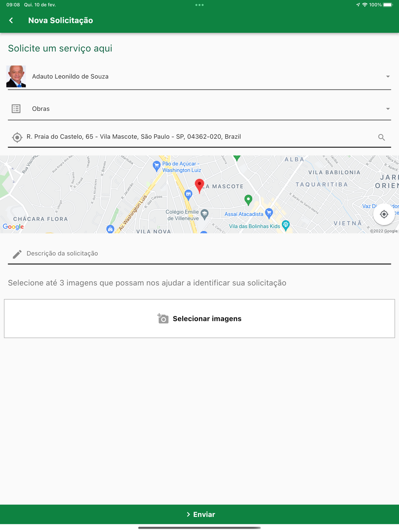Tap the map's my-location round button
The image size is (399, 532).
(x=384, y=214)
